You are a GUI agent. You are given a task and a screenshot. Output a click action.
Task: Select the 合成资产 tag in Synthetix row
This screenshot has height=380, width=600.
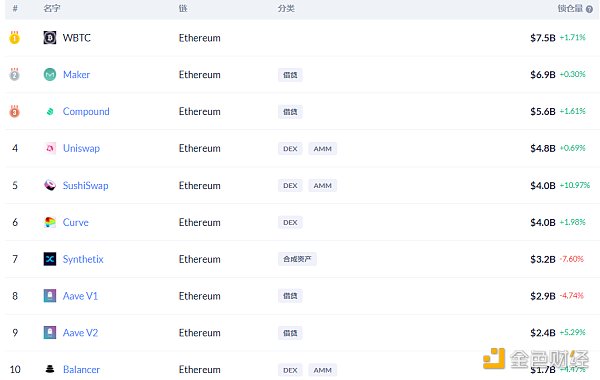point(297,259)
